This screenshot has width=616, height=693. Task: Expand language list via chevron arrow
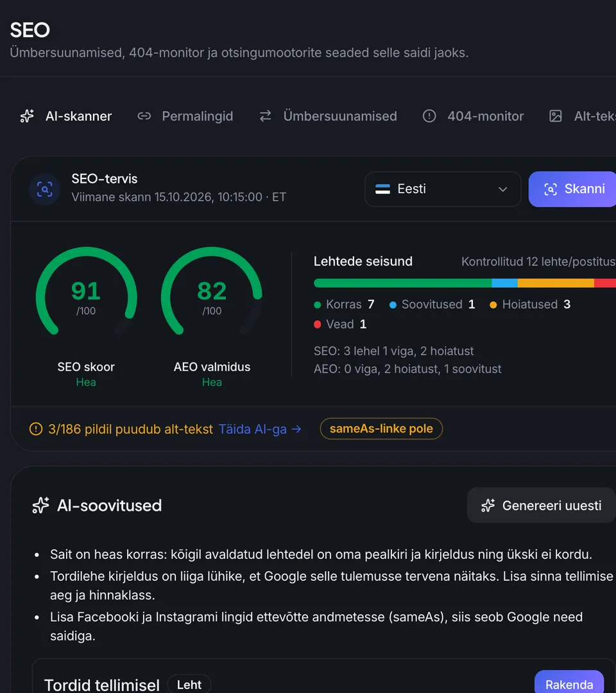click(x=503, y=189)
